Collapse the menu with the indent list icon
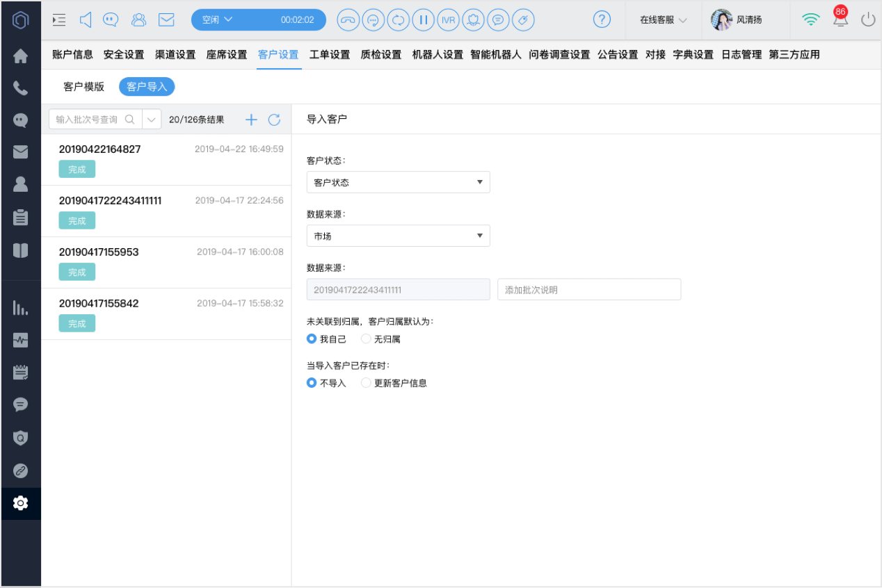Viewport: 882px width, 588px height. coord(59,19)
